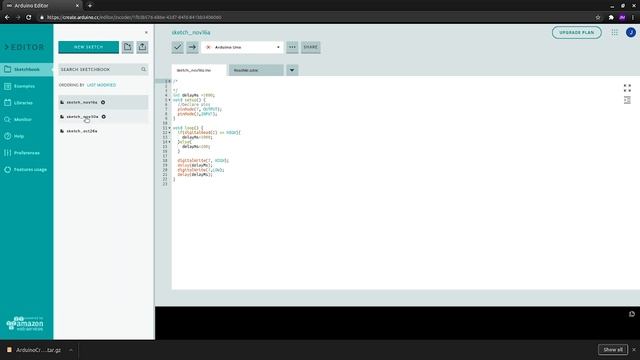This screenshot has height=360, width=640.
Task: Close the sketchbook side panel
Action: pos(146,32)
